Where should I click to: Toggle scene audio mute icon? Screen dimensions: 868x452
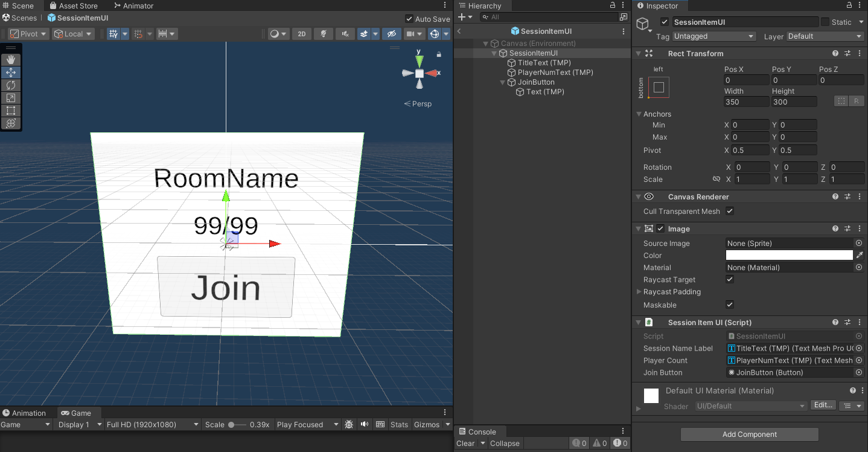[x=345, y=34]
